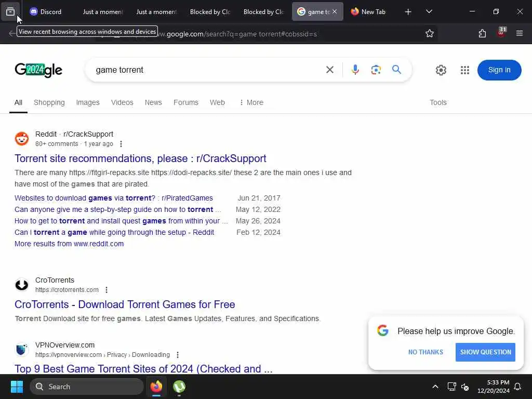Bookmark this page with the star icon
The width and height of the screenshot is (532, 399).
tap(430, 33)
